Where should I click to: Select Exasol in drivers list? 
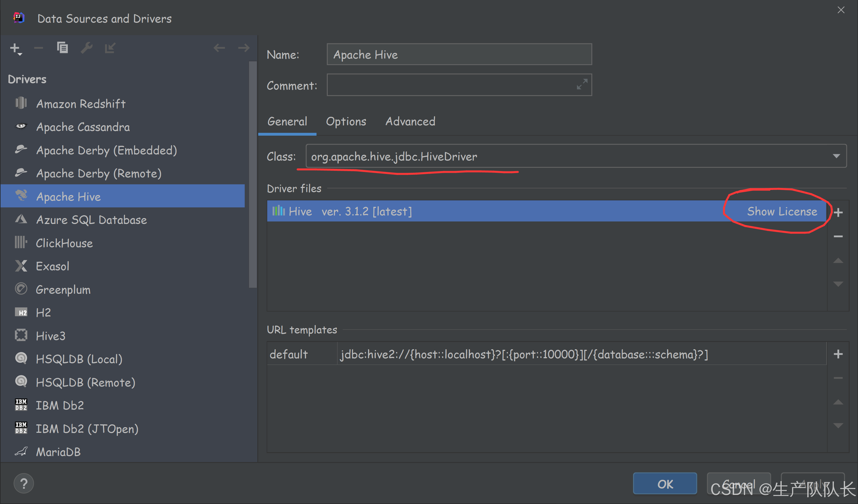click(x=123, y=266)
